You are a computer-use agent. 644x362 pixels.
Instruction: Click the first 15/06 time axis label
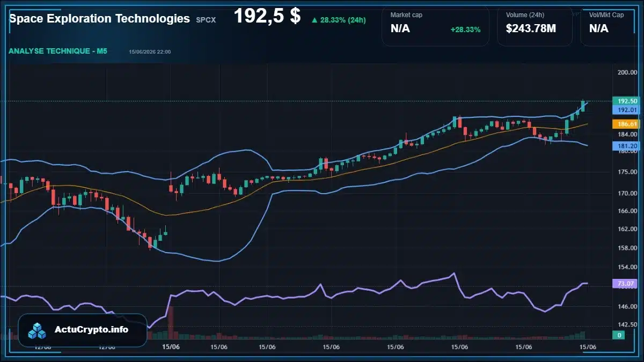click(x=171, y=348)
